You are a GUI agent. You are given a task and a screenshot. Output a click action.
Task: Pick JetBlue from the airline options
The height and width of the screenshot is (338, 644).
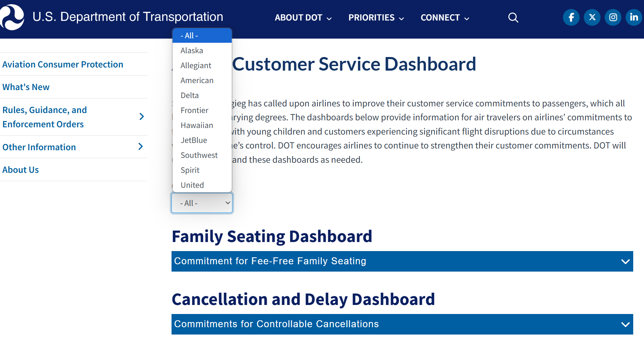click(194, 140)
